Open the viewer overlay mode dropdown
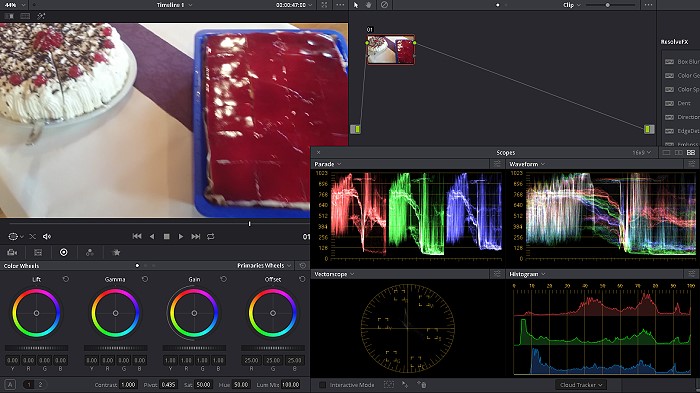 [16, 236]
